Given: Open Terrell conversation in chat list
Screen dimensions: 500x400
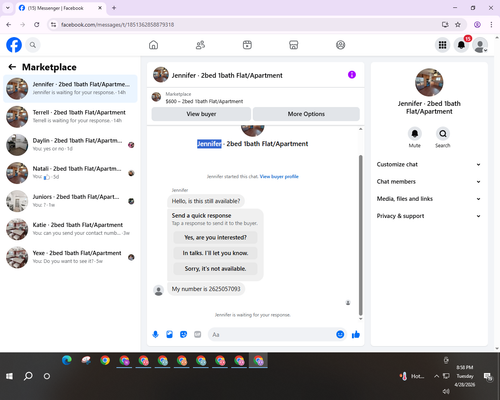Looking at the screenshot, I should 70,117.
